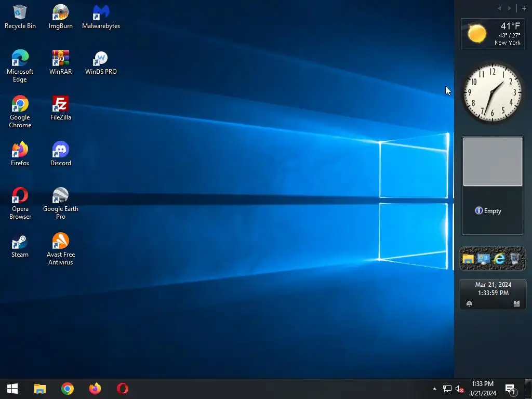Select the Microsoft Edge desktop shortcut
The height and width of the screenshot is (399, 532).
(x=20, y=66)
